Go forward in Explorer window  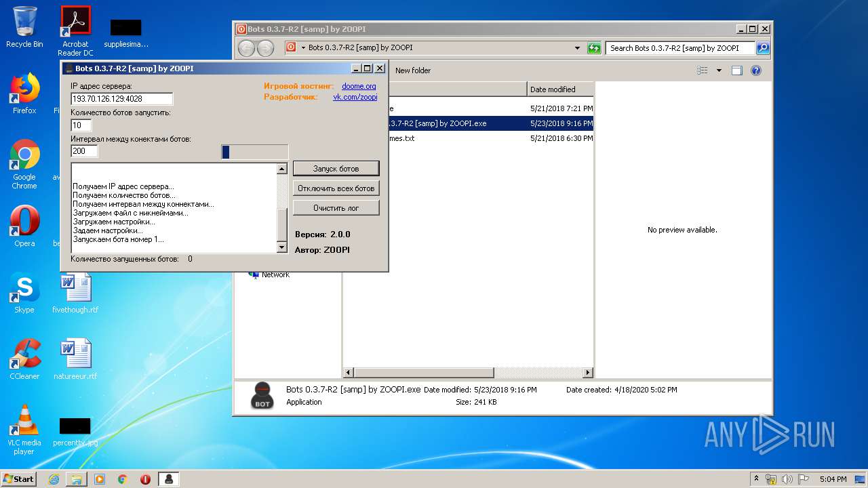pyautogui.click(x=265, y=48)
